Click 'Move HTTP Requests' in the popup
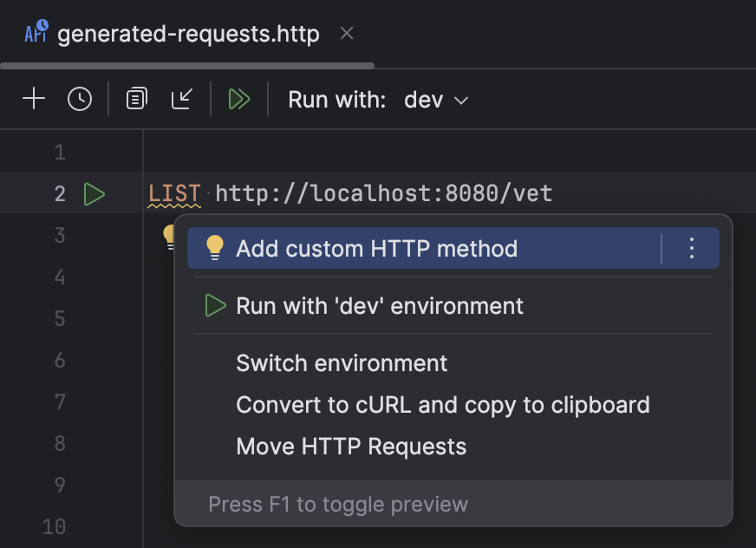 (x=351, y=446)
